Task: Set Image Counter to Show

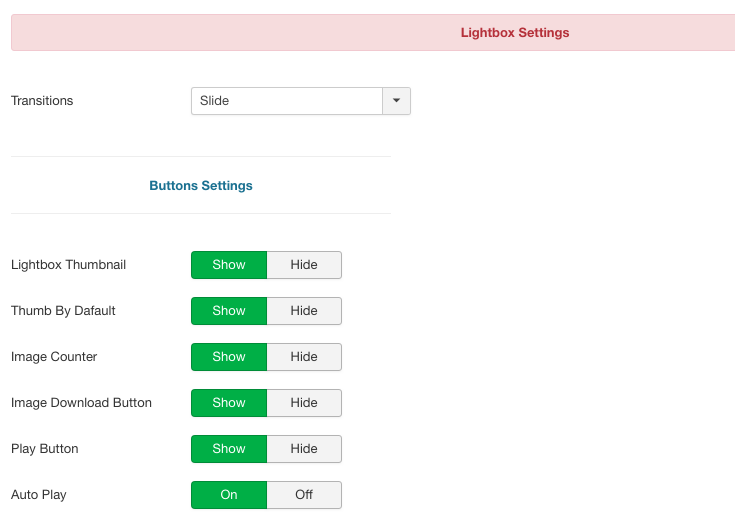Action: click(x=229, y=357)
